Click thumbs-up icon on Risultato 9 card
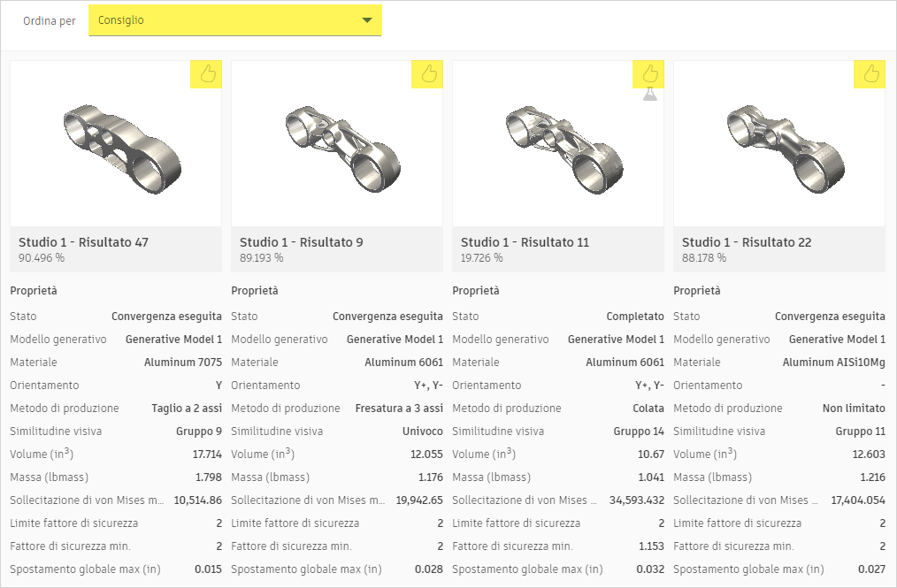897x588 pixels. (x=429, y=74)
